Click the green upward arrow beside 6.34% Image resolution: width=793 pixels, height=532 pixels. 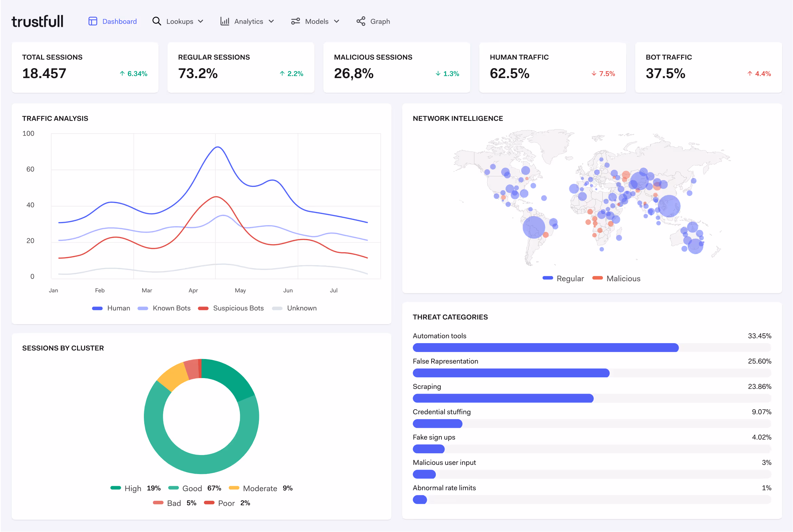point(121,73)
